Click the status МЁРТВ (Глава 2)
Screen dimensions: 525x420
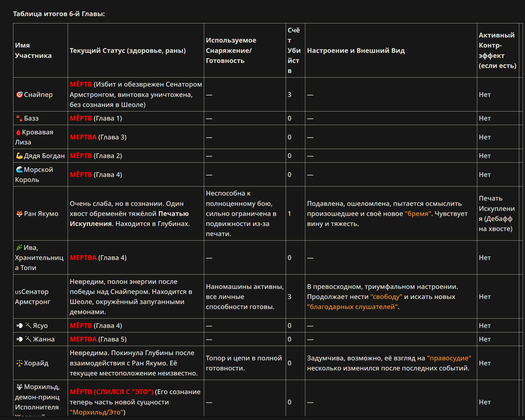pyautogui.click(x=96, y=156)
